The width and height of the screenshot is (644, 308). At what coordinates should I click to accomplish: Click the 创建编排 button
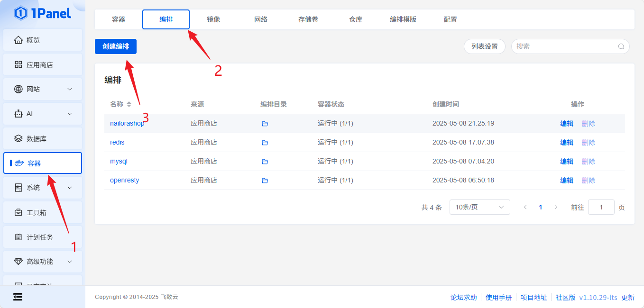(x=116, y=46)
